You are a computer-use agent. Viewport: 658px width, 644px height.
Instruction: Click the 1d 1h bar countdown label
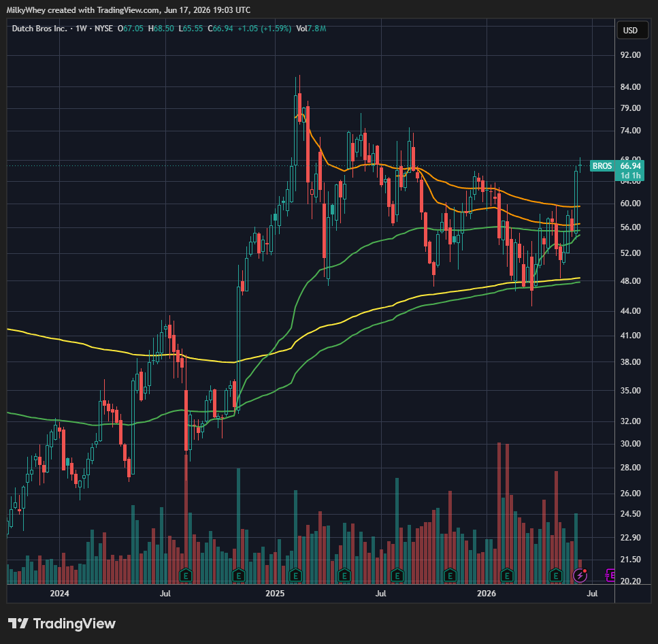click(630, 176)
